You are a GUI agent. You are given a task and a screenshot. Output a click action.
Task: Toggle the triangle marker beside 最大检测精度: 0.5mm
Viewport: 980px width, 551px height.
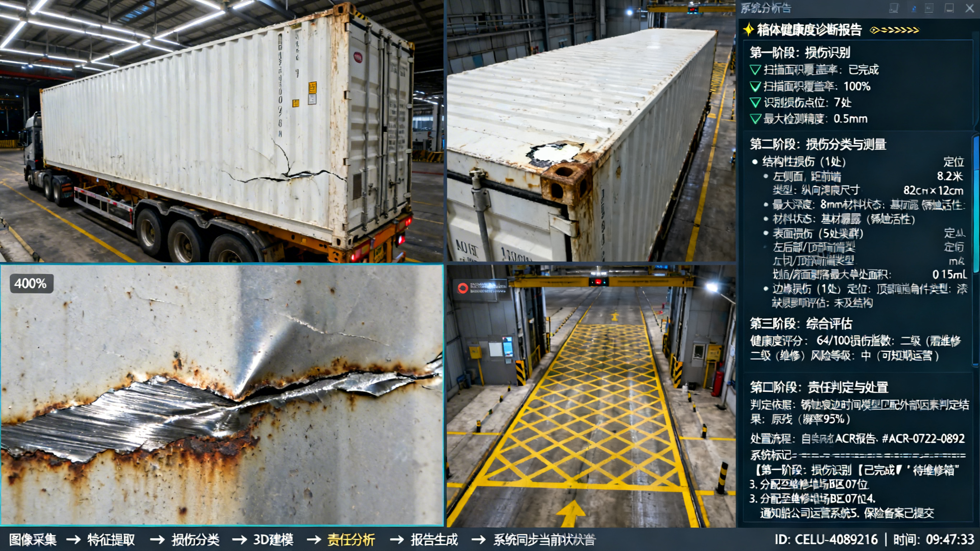click(x=755, y=119)
